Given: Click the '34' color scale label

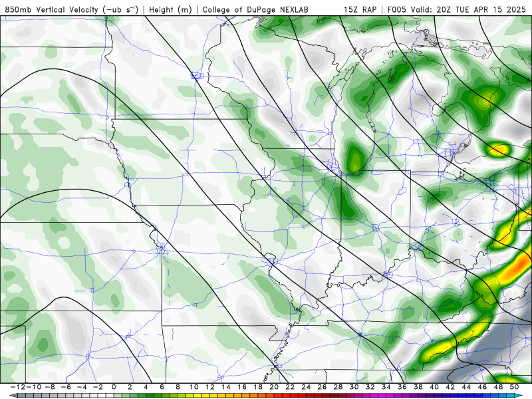Looking at the screenshot, I should [386, 387].
